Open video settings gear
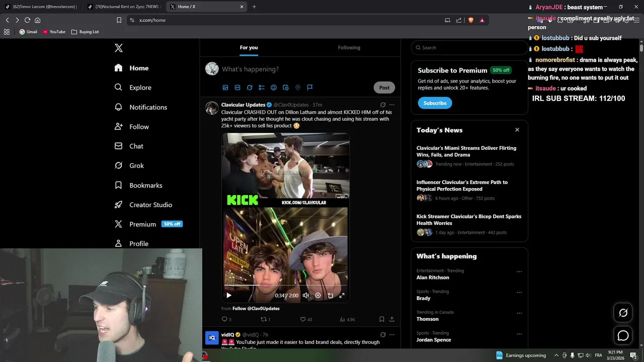 (318, 296)
